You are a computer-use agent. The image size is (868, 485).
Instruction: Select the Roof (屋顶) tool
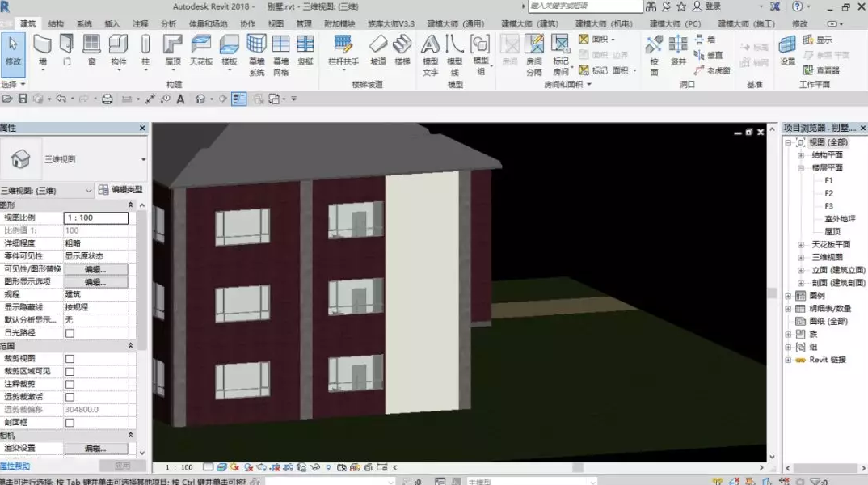[x=173, y=50]
